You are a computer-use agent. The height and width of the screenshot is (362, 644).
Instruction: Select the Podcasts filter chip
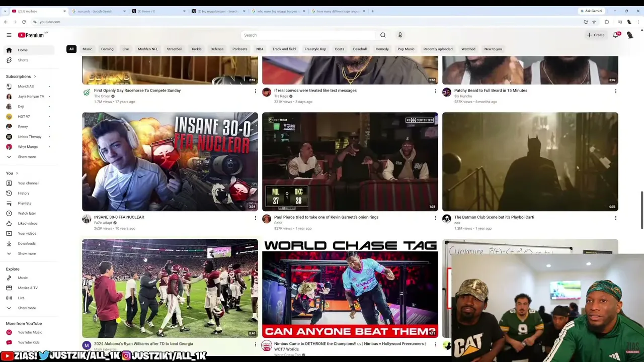tap(240, 49)
